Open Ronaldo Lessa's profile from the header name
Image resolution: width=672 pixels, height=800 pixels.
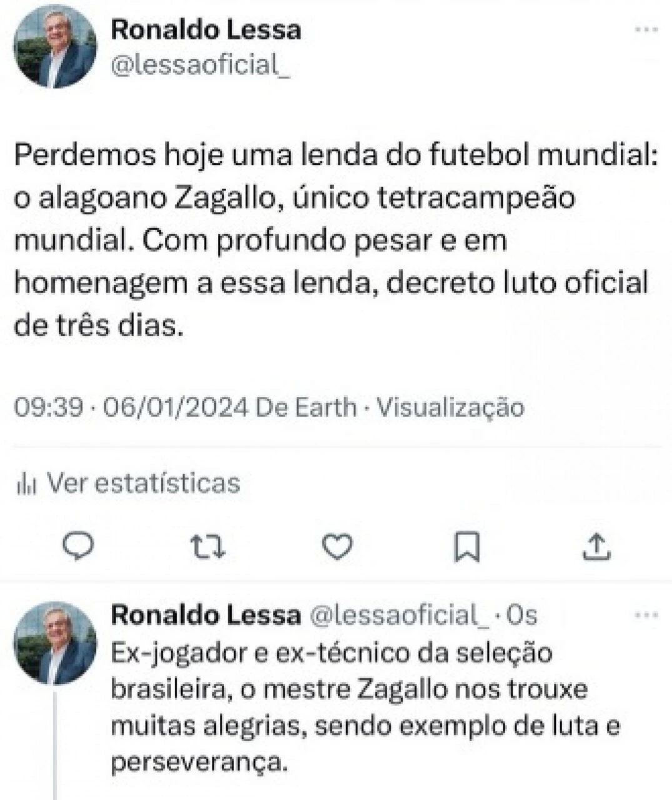pos(206,30)
